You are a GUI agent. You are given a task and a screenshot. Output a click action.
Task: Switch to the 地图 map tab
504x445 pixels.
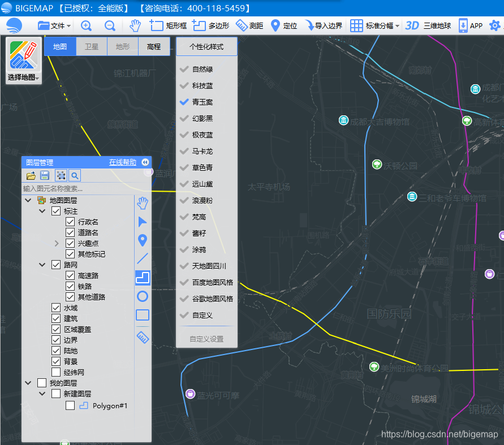point(60,46)
